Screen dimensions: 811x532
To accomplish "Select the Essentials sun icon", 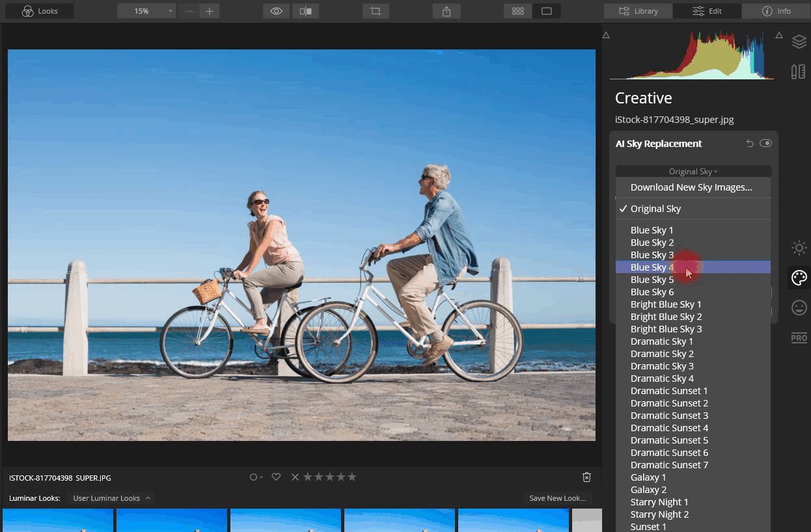I will 799,248.
